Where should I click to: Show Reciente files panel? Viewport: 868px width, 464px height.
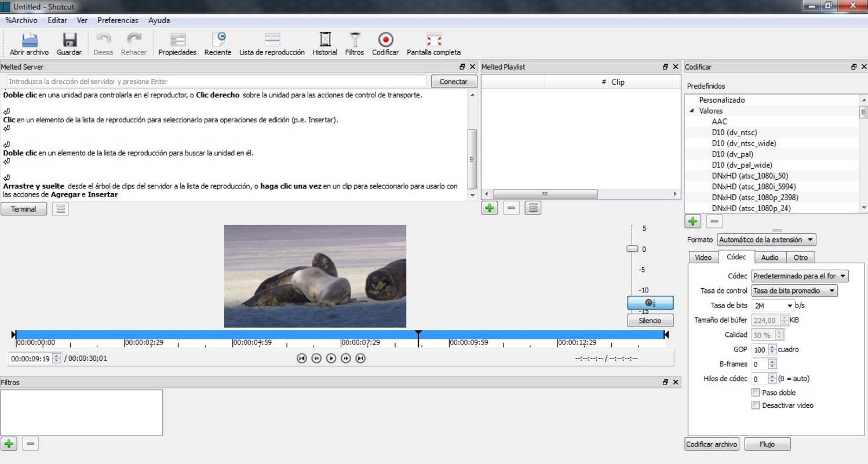click(x=218, y=44)
